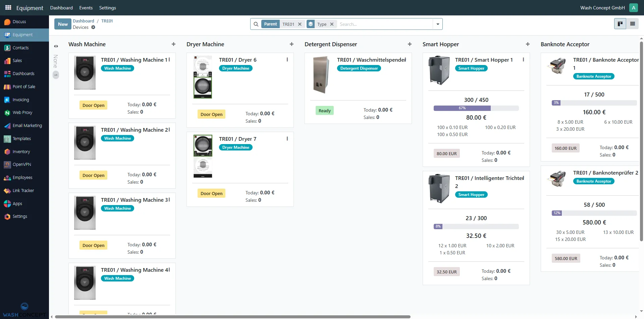Open the kebab menu on Washing Machine 1

pyautogui.click(x=170, y=59)
